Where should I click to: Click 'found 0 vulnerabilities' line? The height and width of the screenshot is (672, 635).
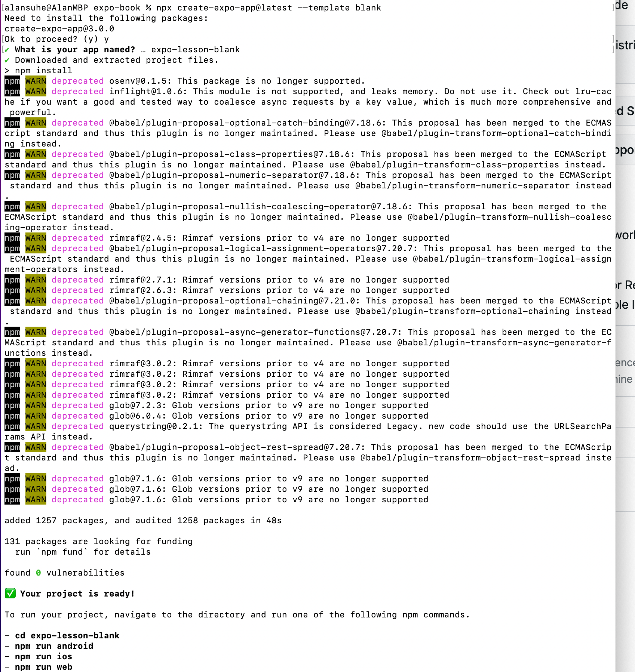point(65,573)
